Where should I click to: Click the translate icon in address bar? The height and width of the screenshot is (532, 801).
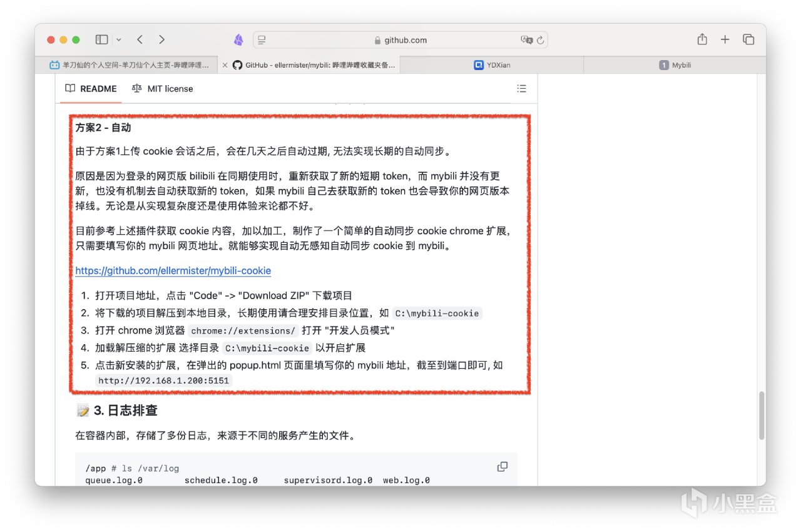click(x=526, y=40)
